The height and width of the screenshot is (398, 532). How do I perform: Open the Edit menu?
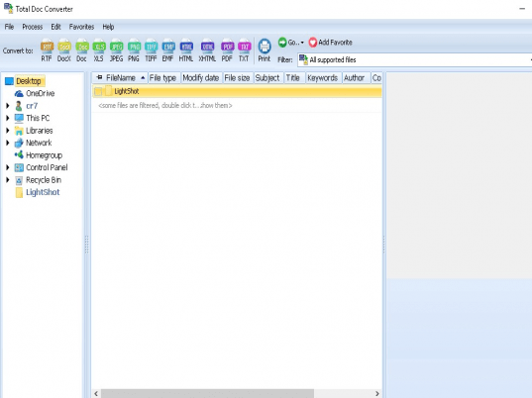point(55,27)
